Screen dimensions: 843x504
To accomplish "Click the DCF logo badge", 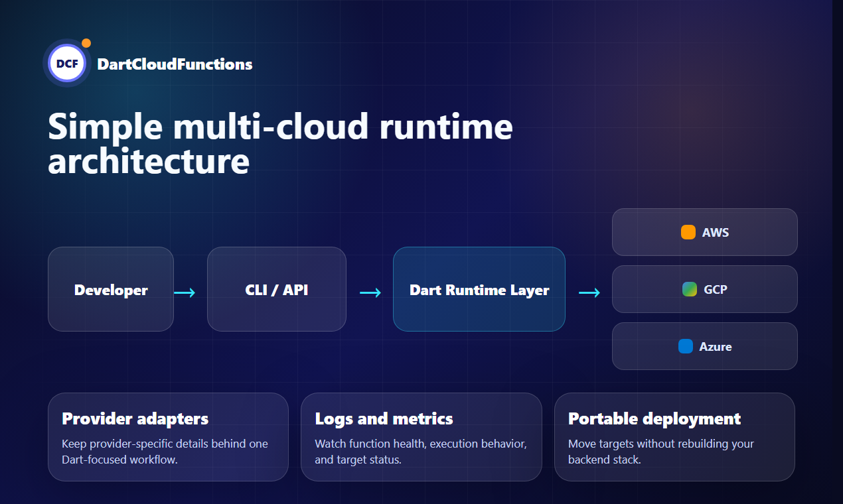I will click(66, 64).
